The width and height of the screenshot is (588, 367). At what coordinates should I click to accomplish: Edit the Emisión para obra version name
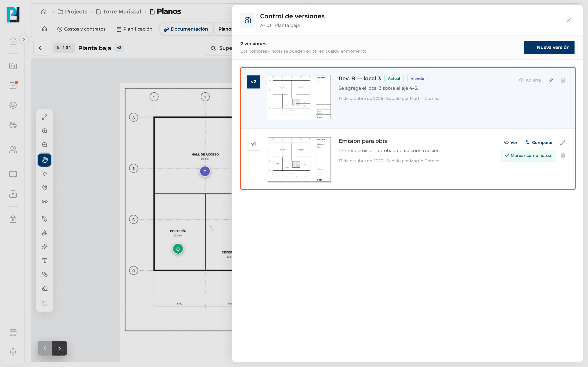pyautogui.click(x=563, y=143)
